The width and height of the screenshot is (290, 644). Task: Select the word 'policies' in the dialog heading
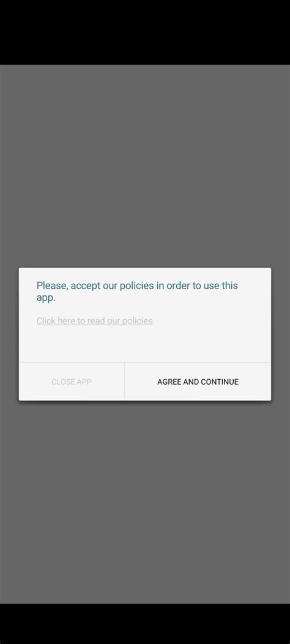pyautogui.click(x=136, y=286)
